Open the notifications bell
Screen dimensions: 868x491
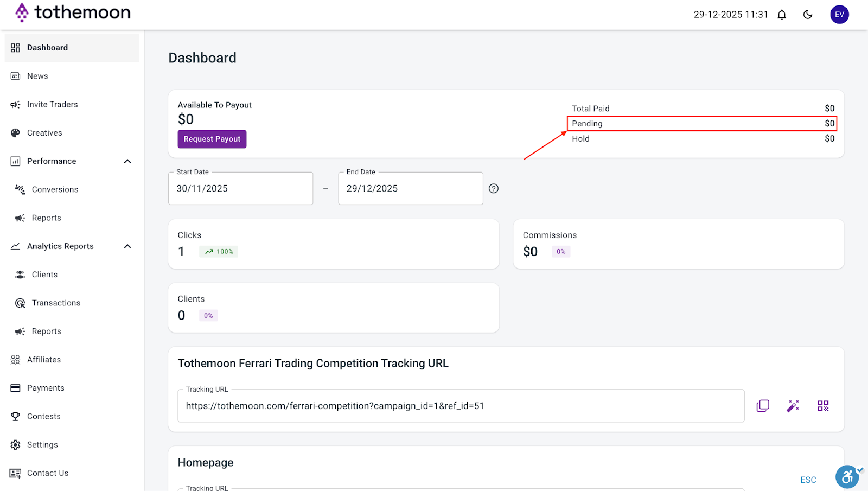click(782, 15)
